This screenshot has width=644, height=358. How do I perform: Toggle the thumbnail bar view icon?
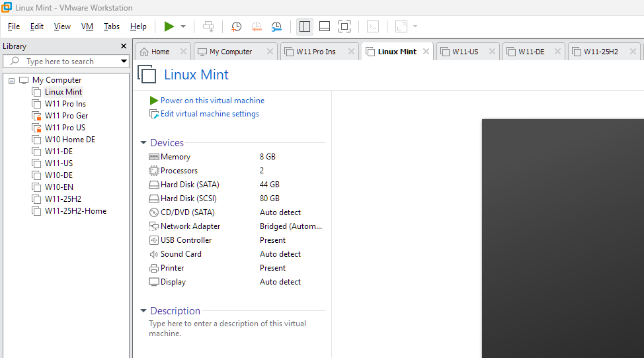pyautogui.click(x=325, y=26)
